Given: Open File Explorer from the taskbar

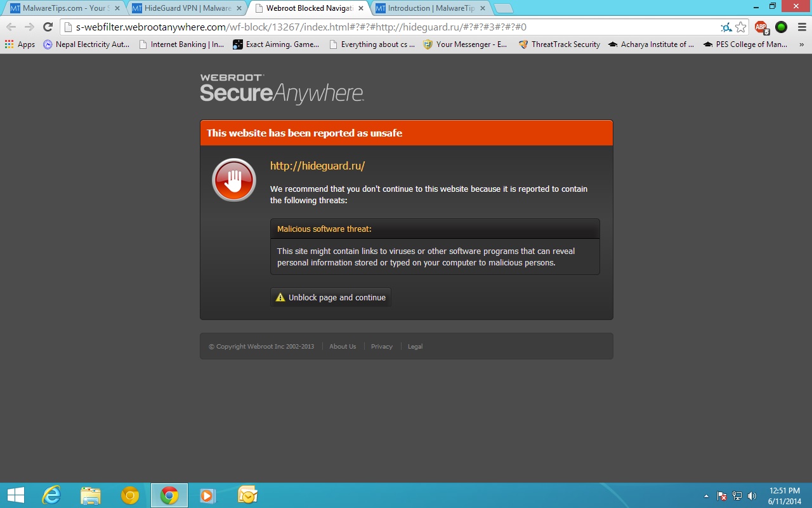Looking at the screenshot, I should click(x=91, y=495).
